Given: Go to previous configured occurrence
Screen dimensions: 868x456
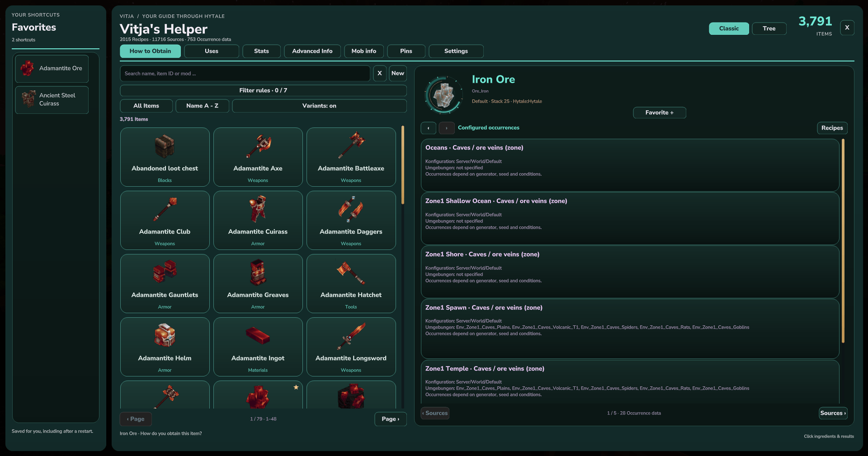Looking at the screenshot, I should [x=428, y=128].
